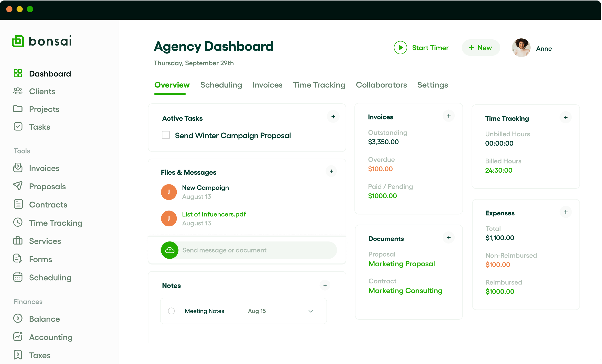Click the Taxes icon in Finances
The width and height of the screenshot is (602, 364).
click(x=18, y=355)
